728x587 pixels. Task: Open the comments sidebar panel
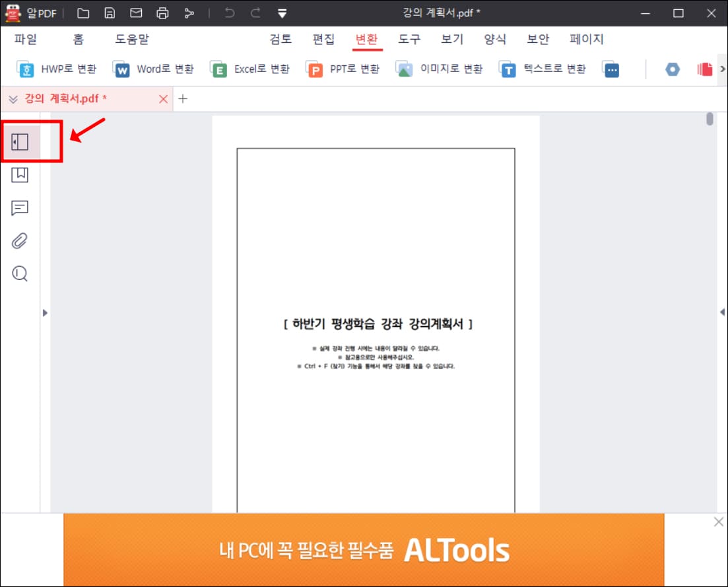[20, 207]
